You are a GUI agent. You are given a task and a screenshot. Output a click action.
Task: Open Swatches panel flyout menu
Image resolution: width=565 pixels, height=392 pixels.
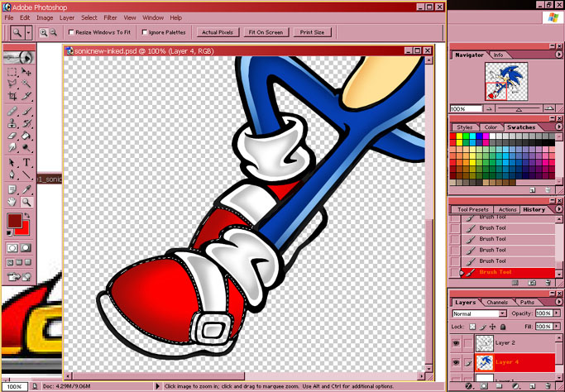(558, 127)
